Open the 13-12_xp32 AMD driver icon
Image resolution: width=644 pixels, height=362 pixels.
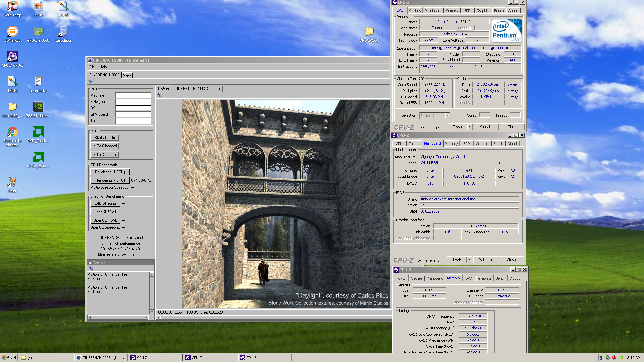(x=38, y=160)
